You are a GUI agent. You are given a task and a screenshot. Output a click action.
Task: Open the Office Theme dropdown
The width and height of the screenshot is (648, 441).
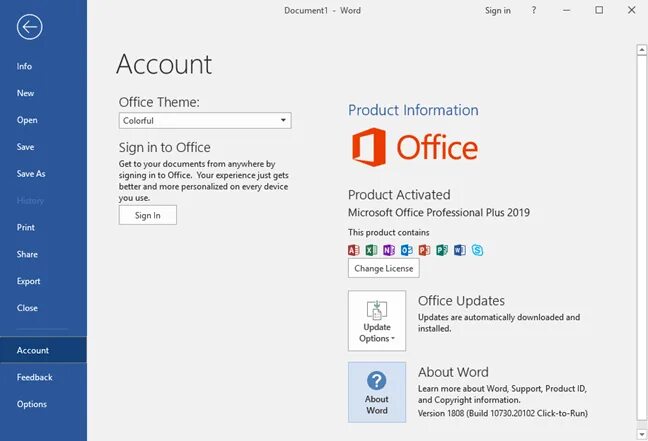click(204, 121)
